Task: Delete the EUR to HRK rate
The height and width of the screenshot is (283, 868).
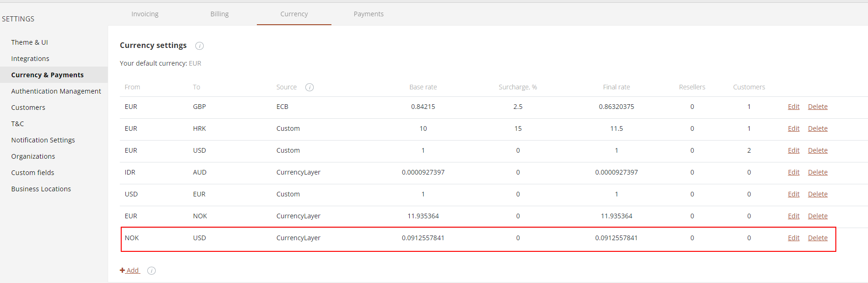Action: [x=818, y=128]
